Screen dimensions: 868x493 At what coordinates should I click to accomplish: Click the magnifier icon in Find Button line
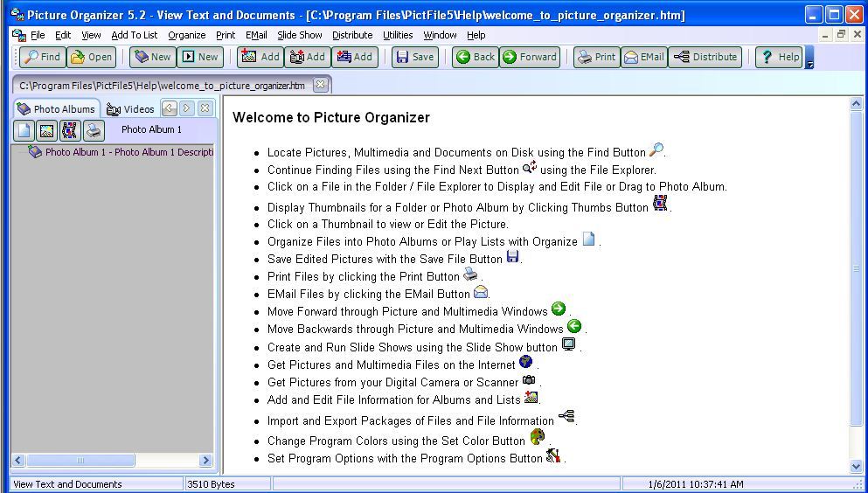[656, 149]
